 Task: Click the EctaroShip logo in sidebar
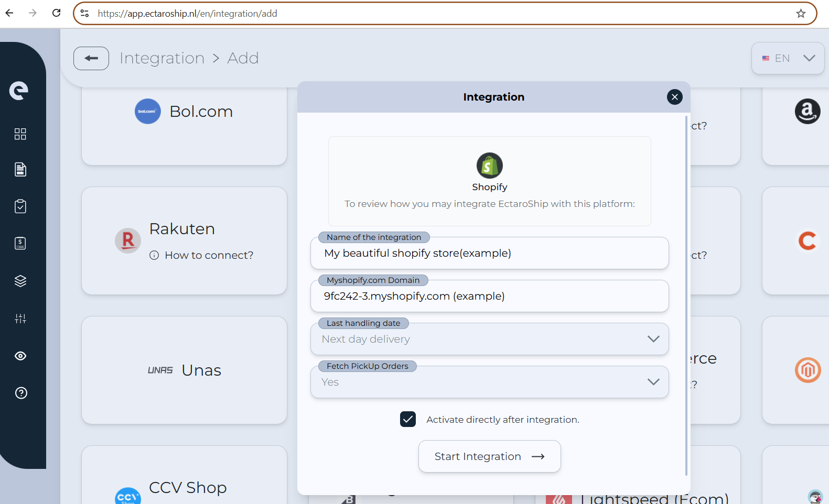tap(19, 91)
